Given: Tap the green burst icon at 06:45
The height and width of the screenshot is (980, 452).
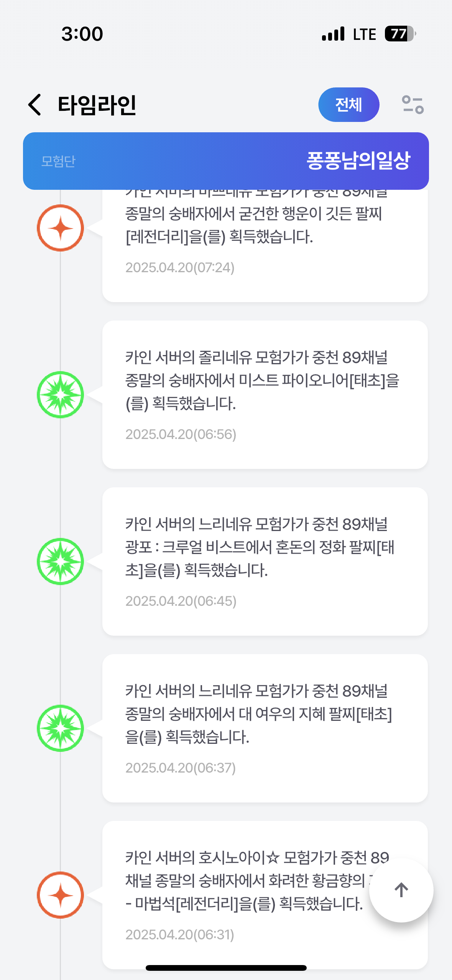Looking at the screenshot, I should coord(61,561).
